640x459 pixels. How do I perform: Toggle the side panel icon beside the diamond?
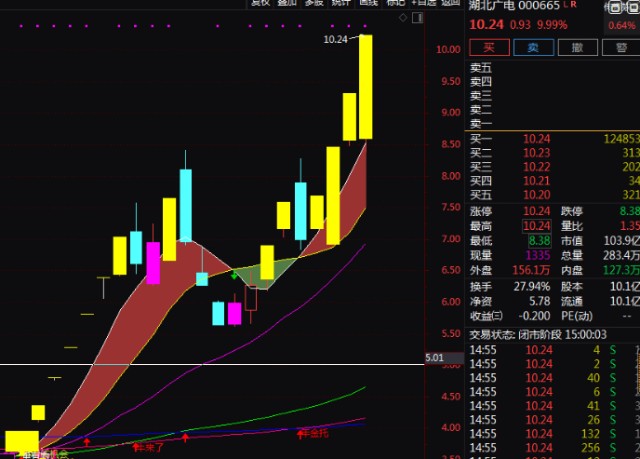(x=417, y=18)
